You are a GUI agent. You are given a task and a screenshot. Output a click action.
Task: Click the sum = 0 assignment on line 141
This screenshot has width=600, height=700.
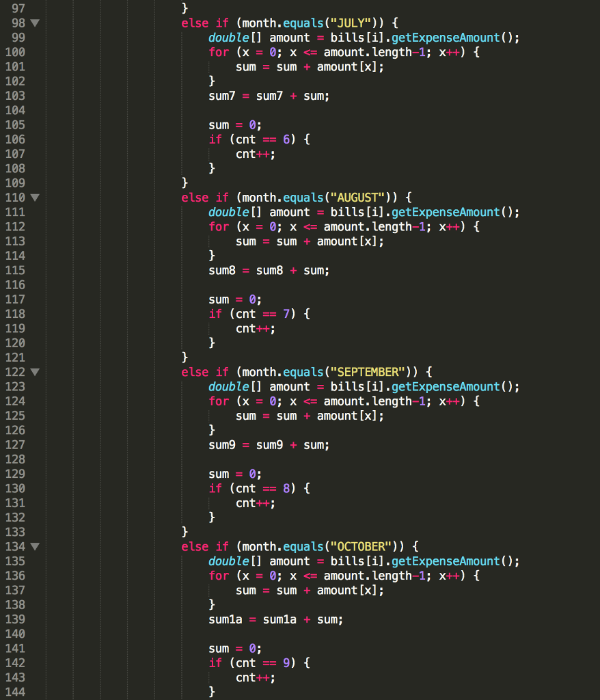pos(231,648)
